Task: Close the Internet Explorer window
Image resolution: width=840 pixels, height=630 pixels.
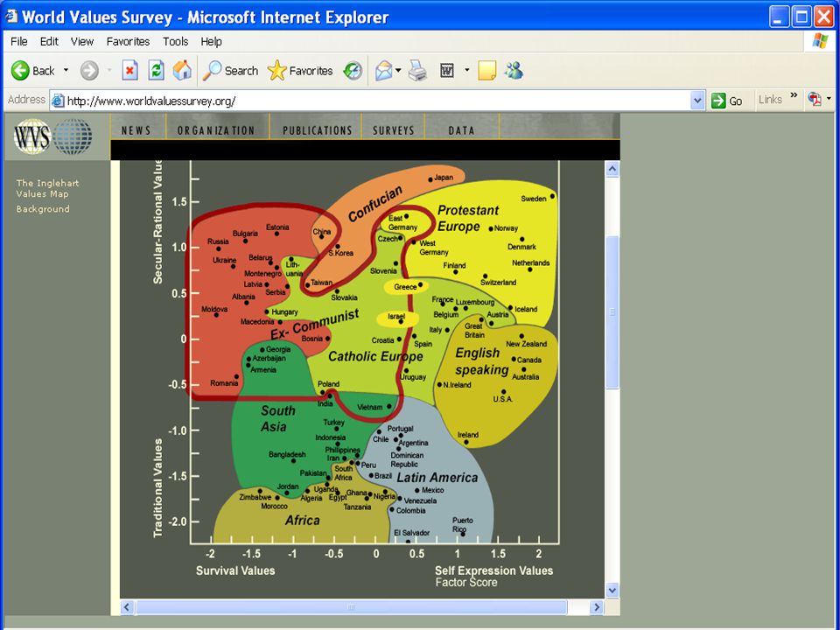Action: point(824,17)
